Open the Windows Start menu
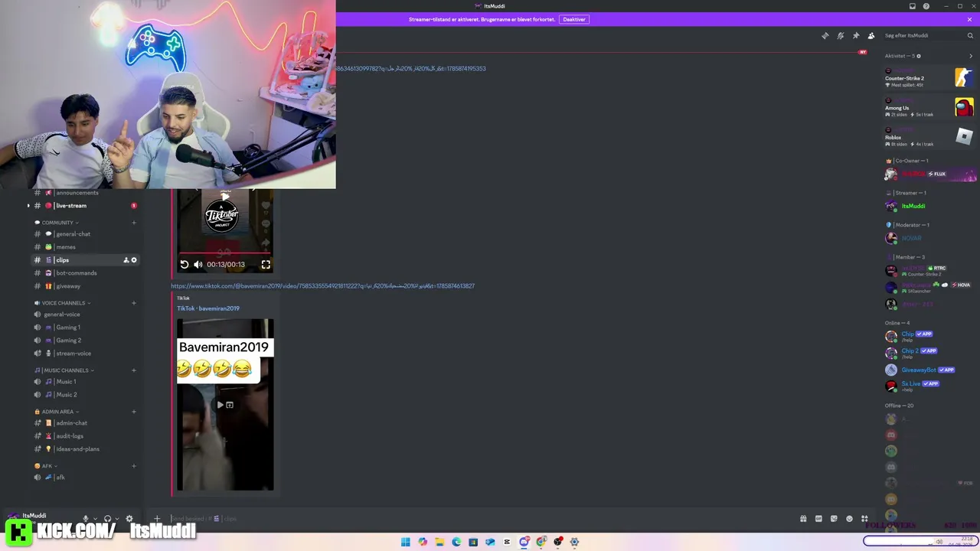Image resolution: width=980 pixels, height=551 pixels. 406,542
